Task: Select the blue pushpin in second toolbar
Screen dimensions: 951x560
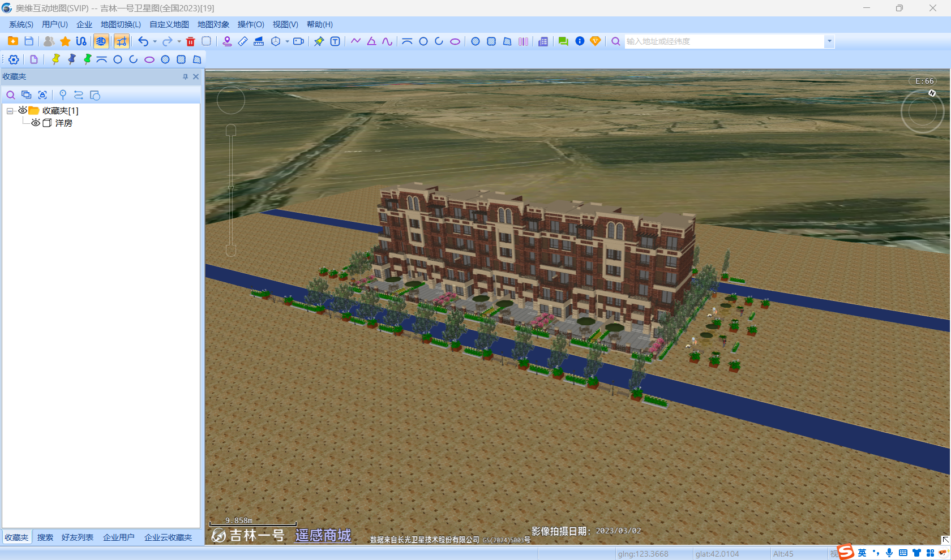Action: coord(71,59)
